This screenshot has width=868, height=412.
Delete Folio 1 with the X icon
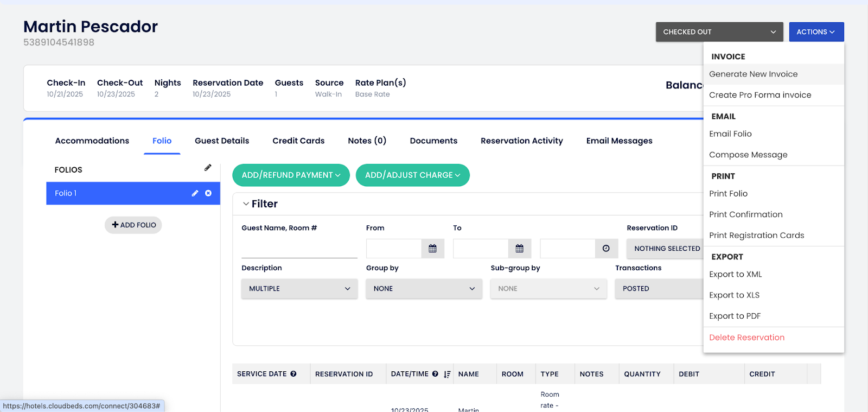point(208,193)
